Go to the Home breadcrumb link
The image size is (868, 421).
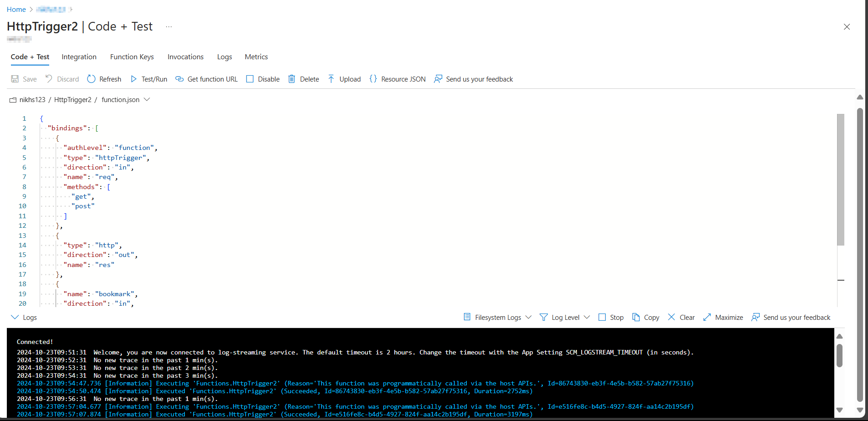pyautogui.click(x=16, y=10)
